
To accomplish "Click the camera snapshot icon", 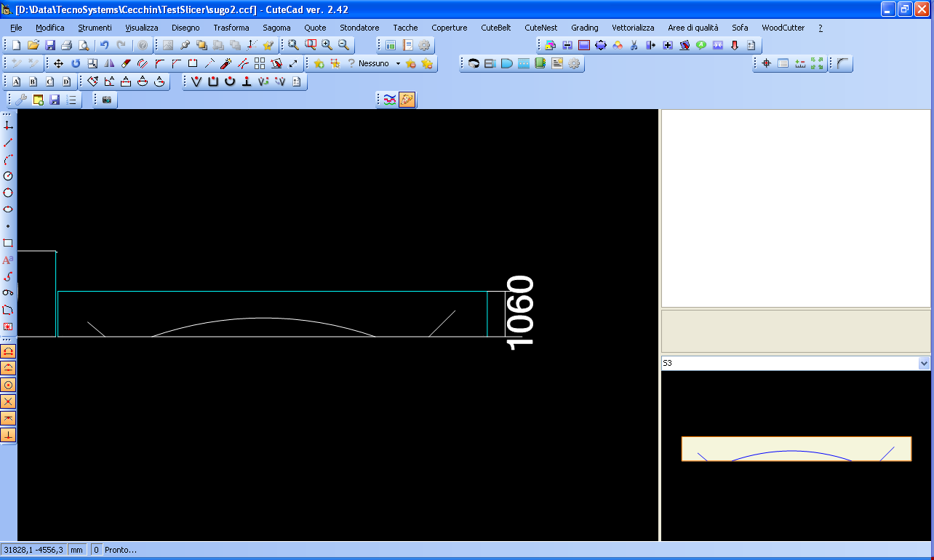I will (x=107, y=100).
